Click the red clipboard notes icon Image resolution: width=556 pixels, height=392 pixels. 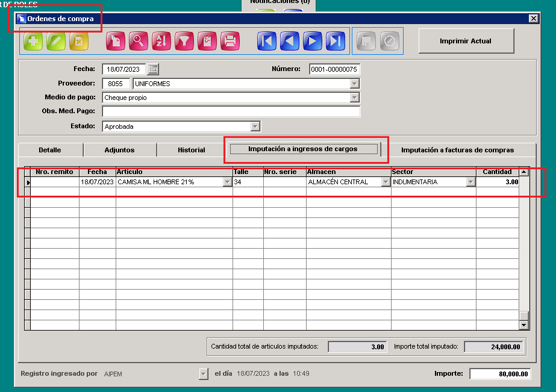[x=207, y=41]
